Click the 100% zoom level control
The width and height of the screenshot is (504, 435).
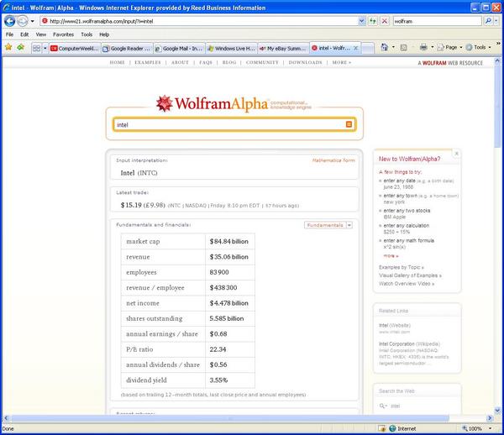(x=476, y=428)
